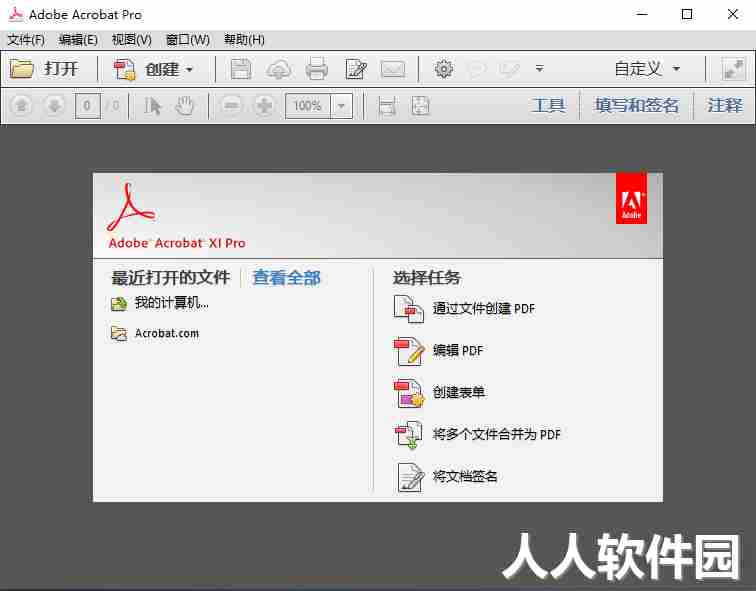Expand the 创建 dropdown arrow

(x=189, y=70)
